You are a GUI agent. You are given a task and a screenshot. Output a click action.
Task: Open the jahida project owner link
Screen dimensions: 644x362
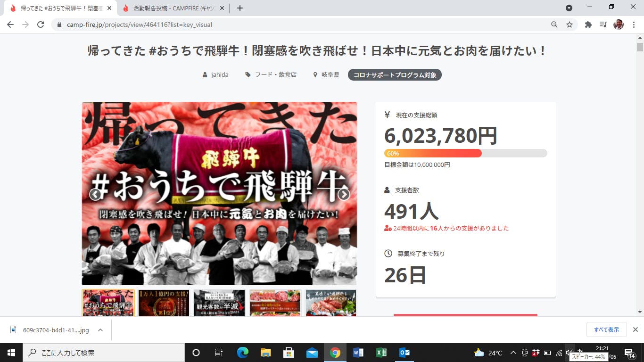click(x=219, y=74)
